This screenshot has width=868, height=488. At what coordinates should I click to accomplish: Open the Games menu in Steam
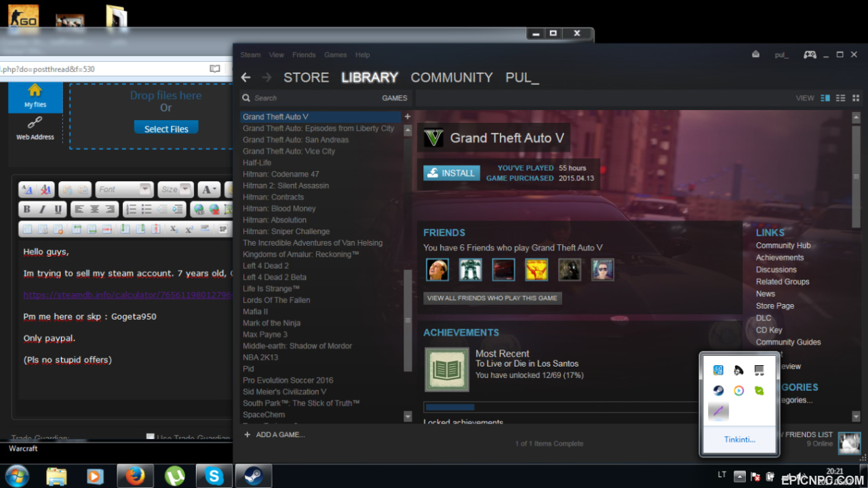click(335, 55)
